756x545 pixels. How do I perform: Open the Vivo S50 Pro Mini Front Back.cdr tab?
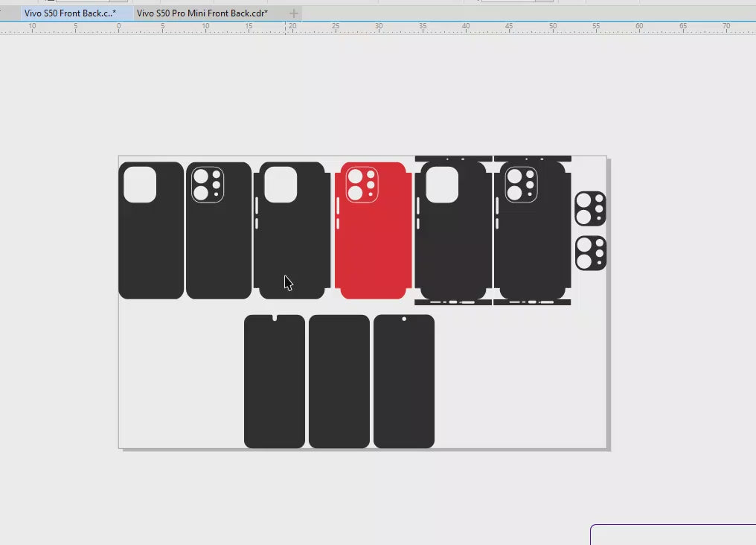(202, 13)
